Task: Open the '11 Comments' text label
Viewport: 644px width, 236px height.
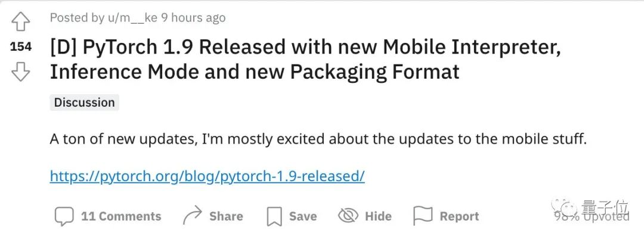Action: click(x=121, y=216)
